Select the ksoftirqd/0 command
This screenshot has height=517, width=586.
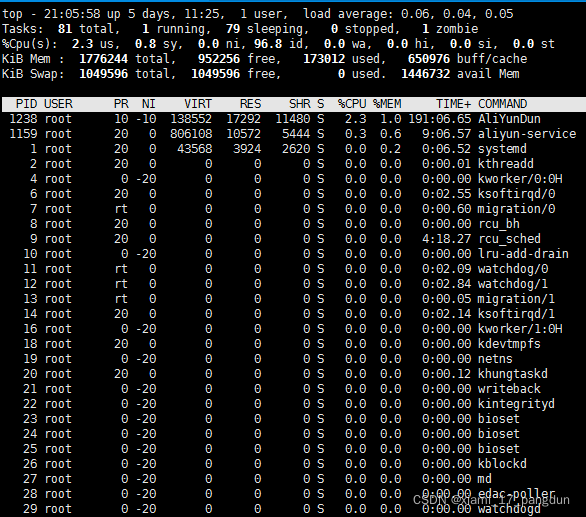coord(516,194)
